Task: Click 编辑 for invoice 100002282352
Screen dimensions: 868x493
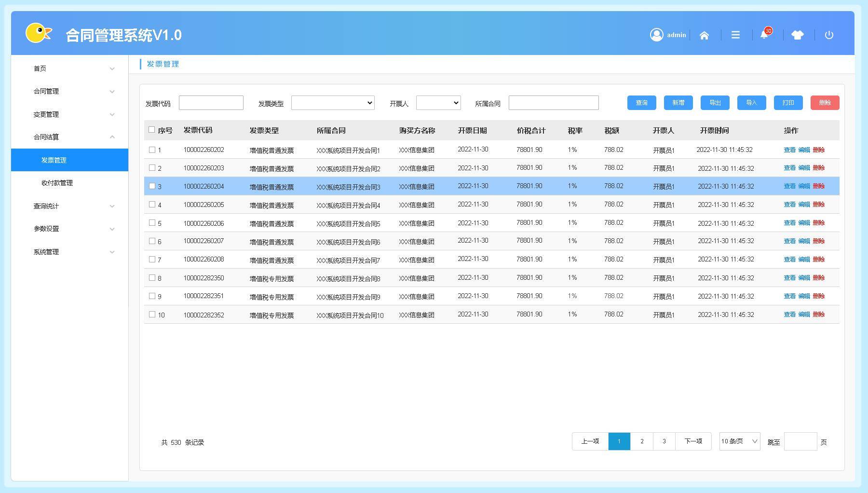Action: tap(804, 315)
